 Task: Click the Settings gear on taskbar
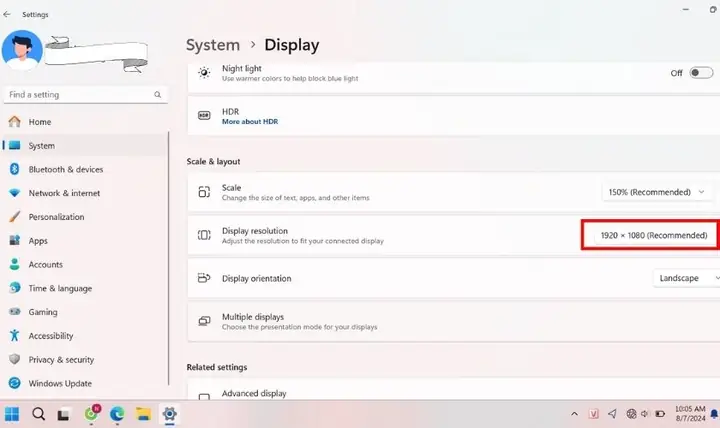[x=169, y=414]
